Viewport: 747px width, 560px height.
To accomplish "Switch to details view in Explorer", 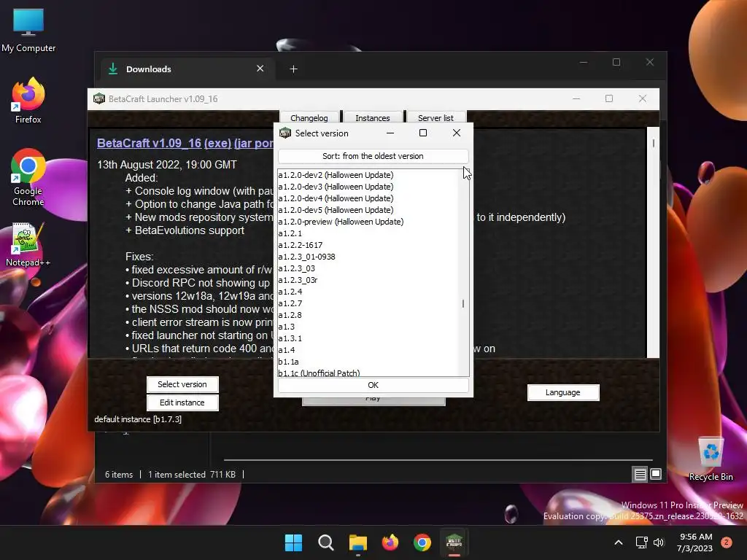I will coord(640,474).
